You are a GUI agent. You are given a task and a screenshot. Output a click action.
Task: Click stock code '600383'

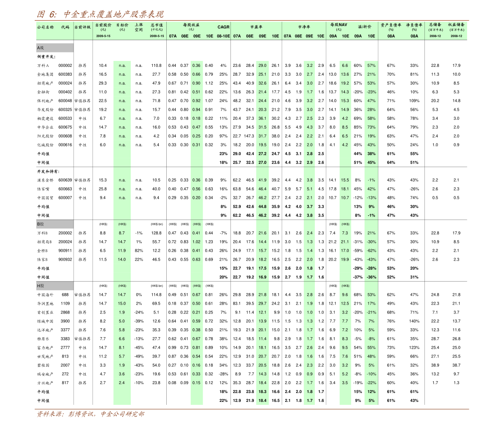coord(65,74)
